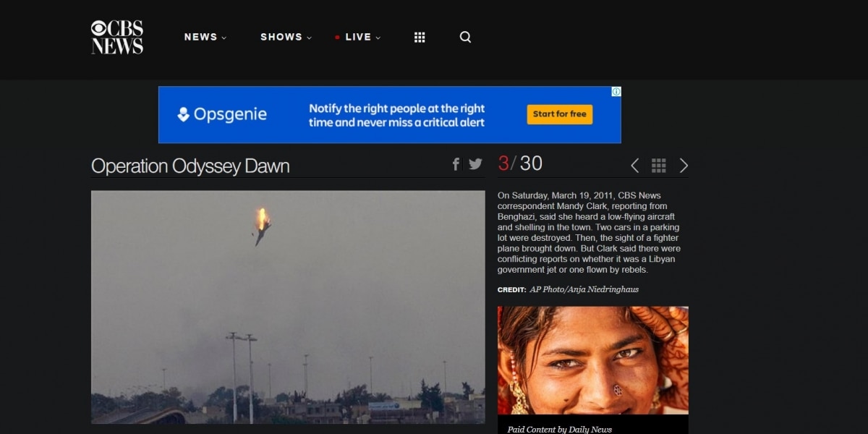Screen dimensions: 868x434
Task: Open search with the magnifier icon
Action: [465, 37]
